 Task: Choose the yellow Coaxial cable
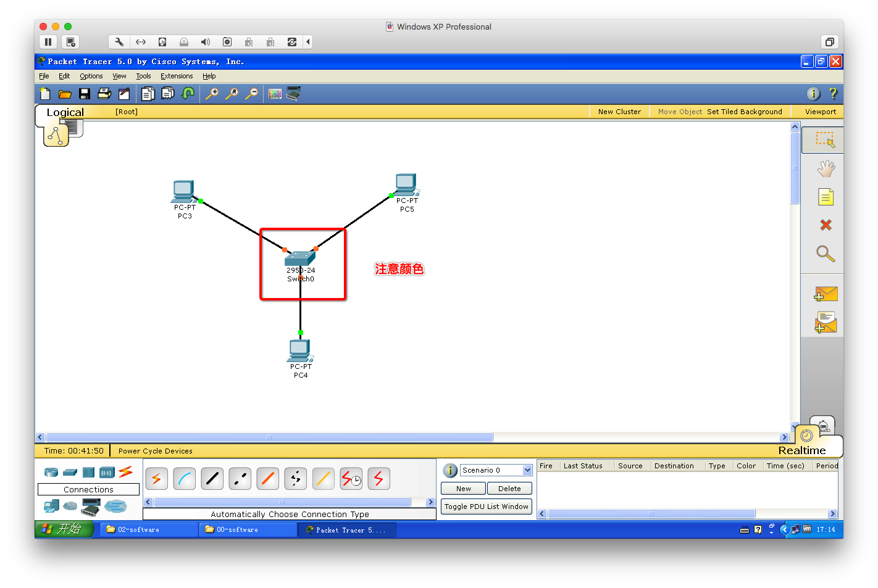pos(324,479)
